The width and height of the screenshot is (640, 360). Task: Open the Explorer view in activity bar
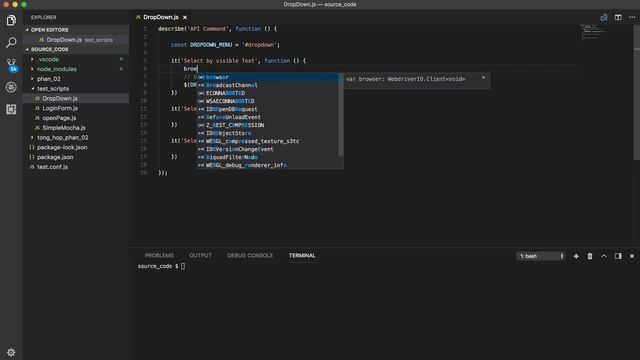(x=11, y=20)
